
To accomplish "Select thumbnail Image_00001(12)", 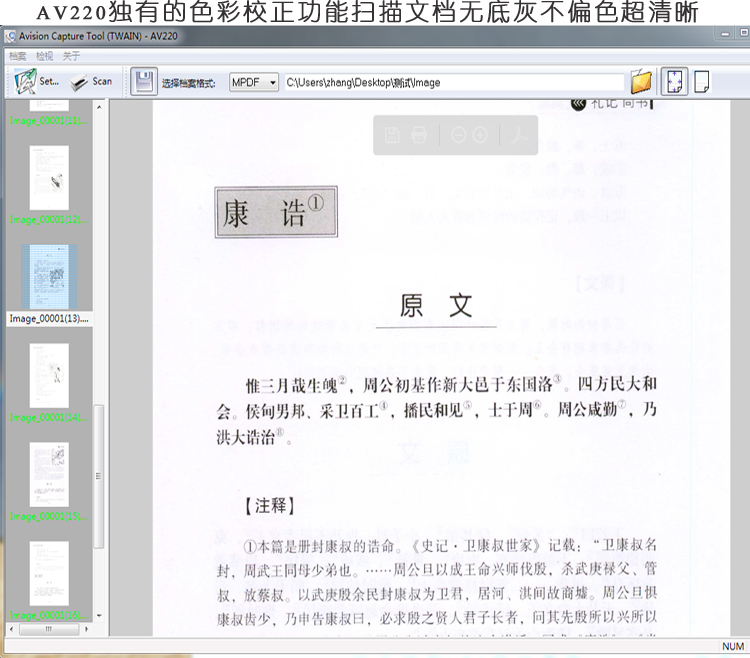I will (x=49, y=178).
